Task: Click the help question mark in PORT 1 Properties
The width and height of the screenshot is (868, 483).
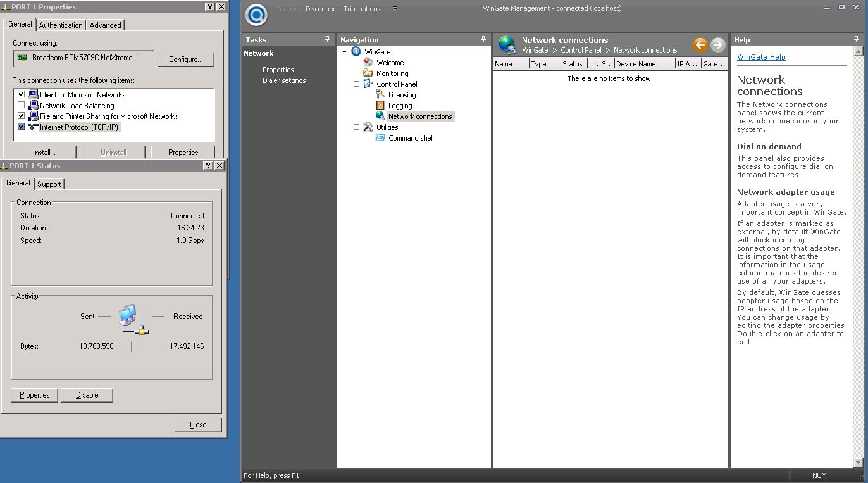Action: tap(209, 6)
